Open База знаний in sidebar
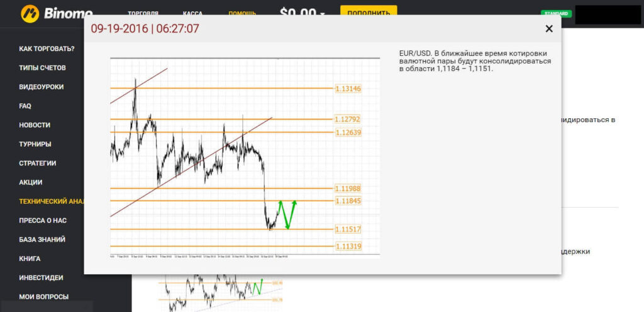644x312 pixels. click(42, 240)
